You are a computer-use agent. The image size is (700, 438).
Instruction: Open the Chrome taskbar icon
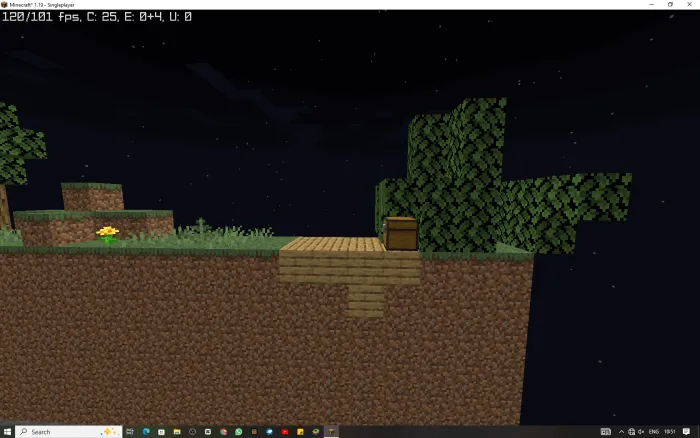click(x=223, y=432)
